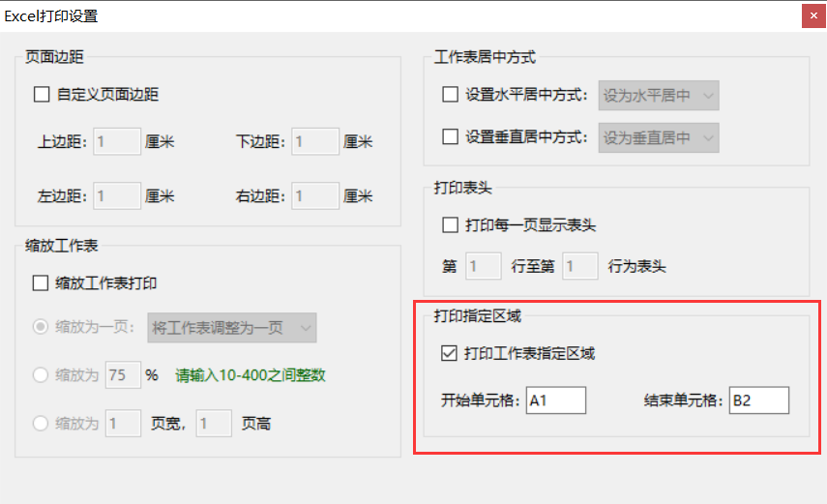The image size is (827, 504).
Task: Click the 下边距 input field
Action: [x=315, y=141]
